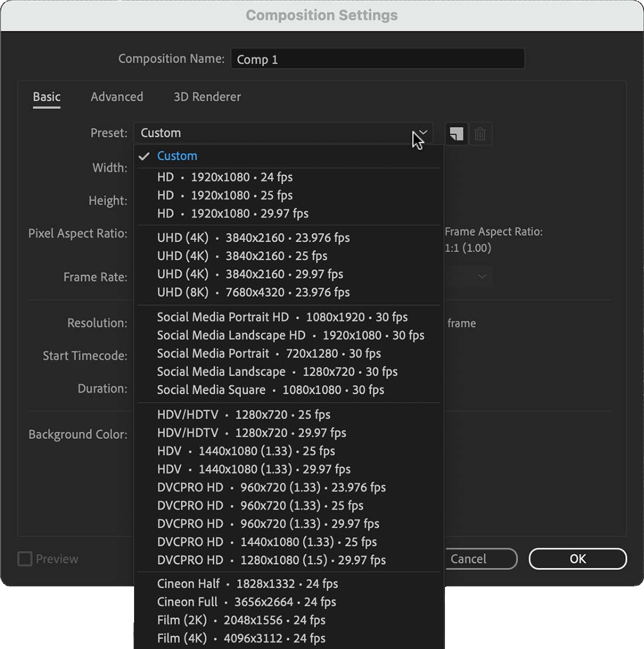Click the save preset icon
This screenshot has height=649, width=644.
coord(457,133)
